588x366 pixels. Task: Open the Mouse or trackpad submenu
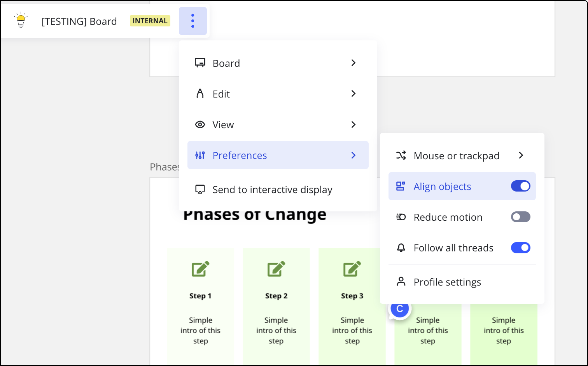click(456, 155)
